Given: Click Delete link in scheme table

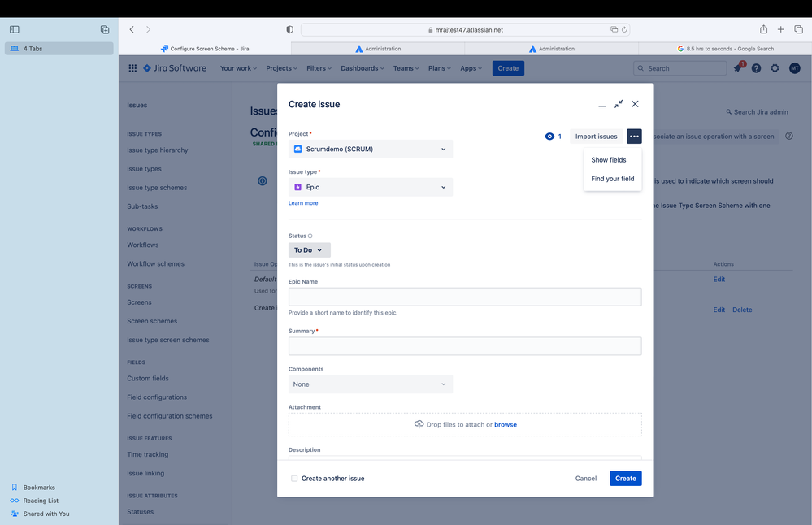Looking at the screenshot, I should point(742,310).
